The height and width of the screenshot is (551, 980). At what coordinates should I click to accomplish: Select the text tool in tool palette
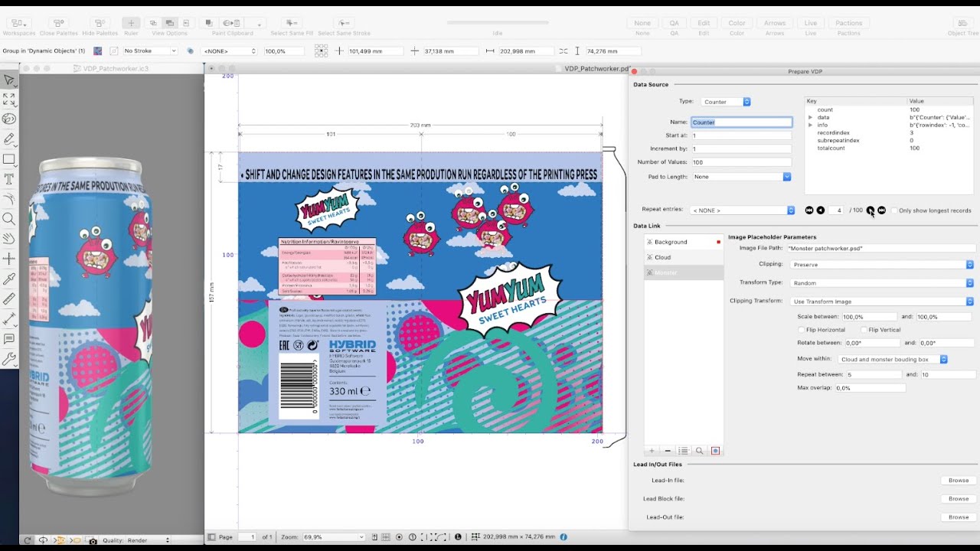click(x=9, y=179)
